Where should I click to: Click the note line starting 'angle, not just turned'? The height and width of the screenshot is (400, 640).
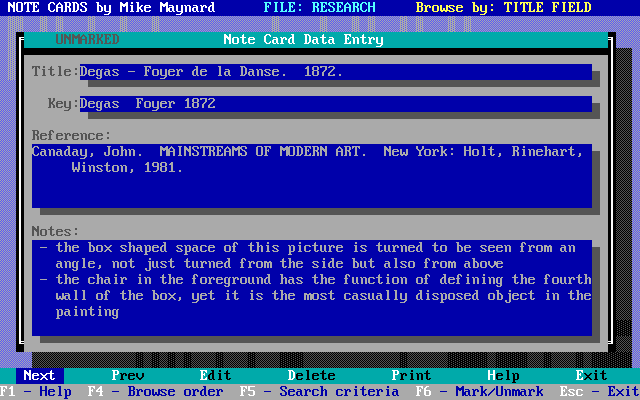(280, 264)
